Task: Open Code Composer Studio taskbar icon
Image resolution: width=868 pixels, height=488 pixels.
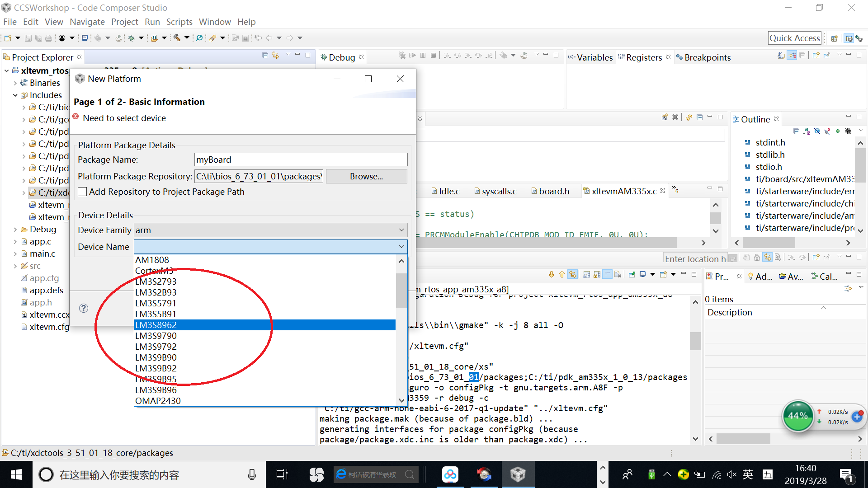Action: point(518,474)
